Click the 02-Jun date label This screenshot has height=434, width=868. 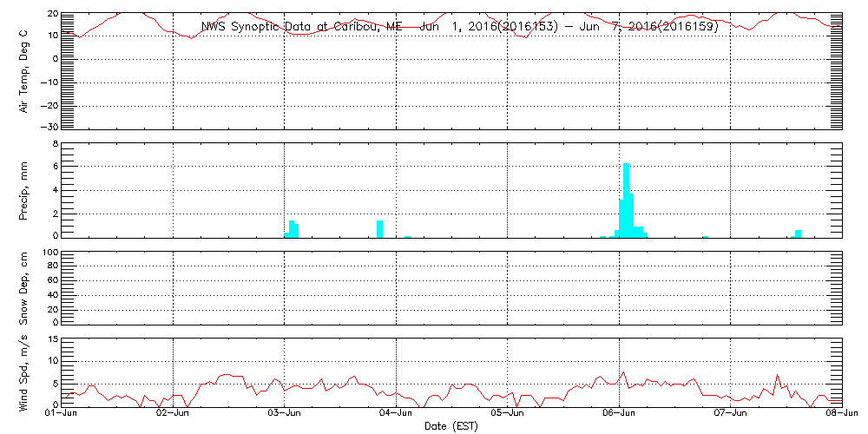coord(173,414)
